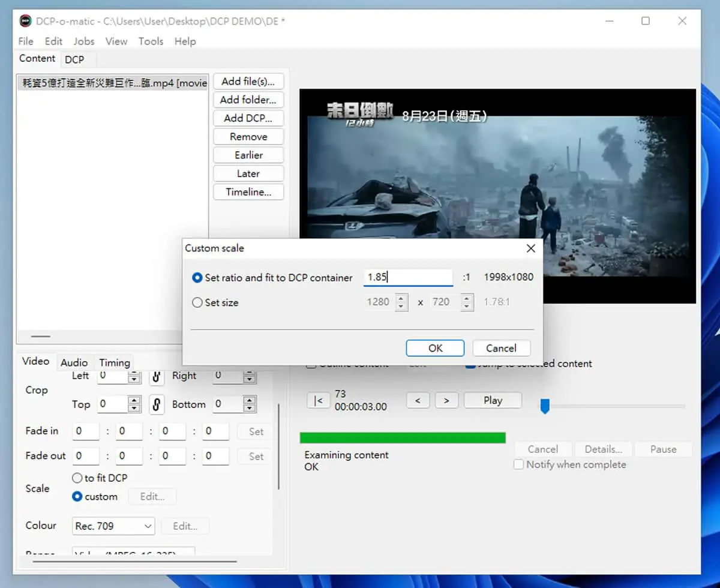Viewport: 720px width, 588px height.
Task: Click the Video panel vertical scrollbar
Action: click(x=278, y=447)
